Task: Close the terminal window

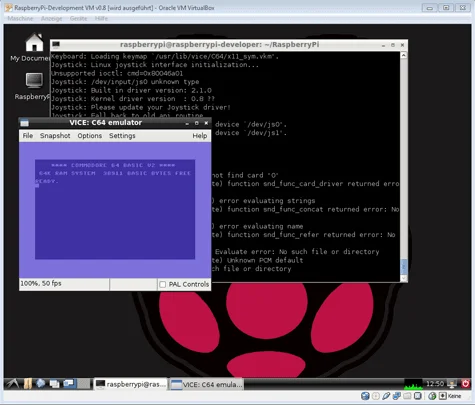Action: pyautogui.click(x=402, y=45)
